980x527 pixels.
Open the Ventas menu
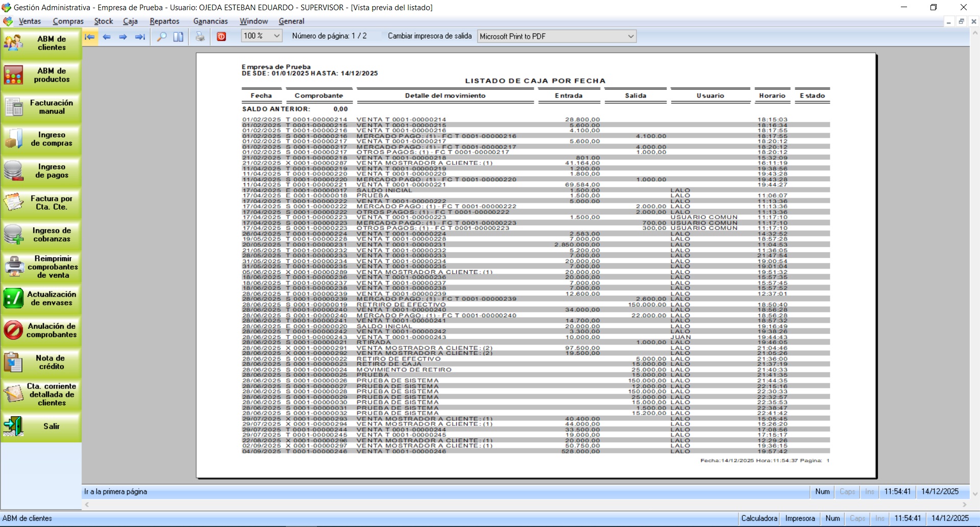[30, 21]
